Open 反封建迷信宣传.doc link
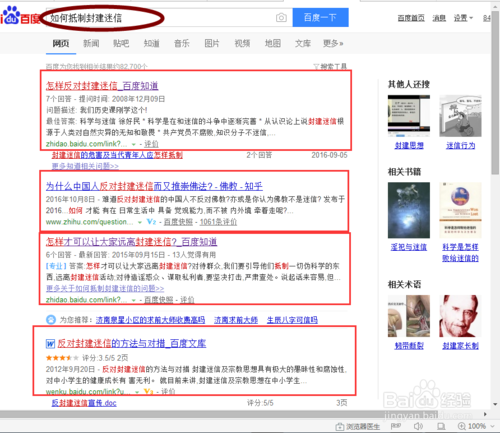This screenshot has height=433, width=500. point(84,403)
